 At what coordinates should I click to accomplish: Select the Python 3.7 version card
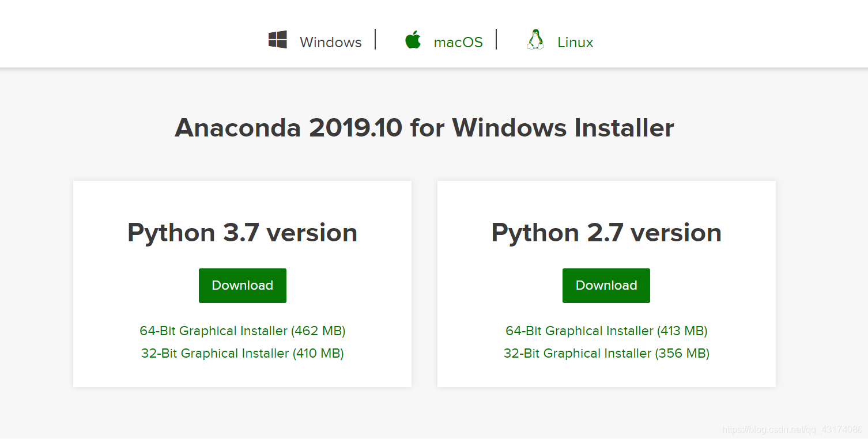[x=242, y=232]
